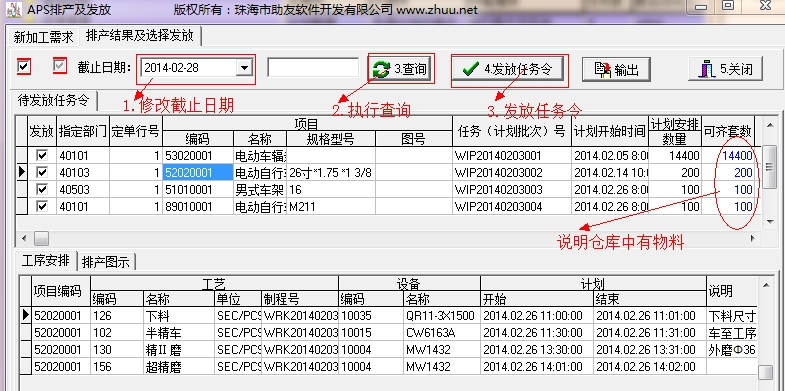Click the task grid scroll left arrow
This screenshot has width=785, height=391.
[x=24, y=238]
